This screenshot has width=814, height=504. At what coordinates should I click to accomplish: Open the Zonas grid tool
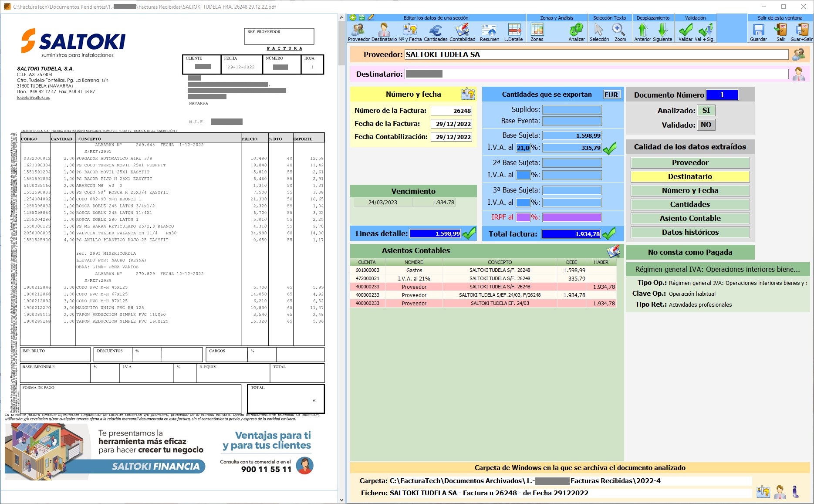(537, 32)
